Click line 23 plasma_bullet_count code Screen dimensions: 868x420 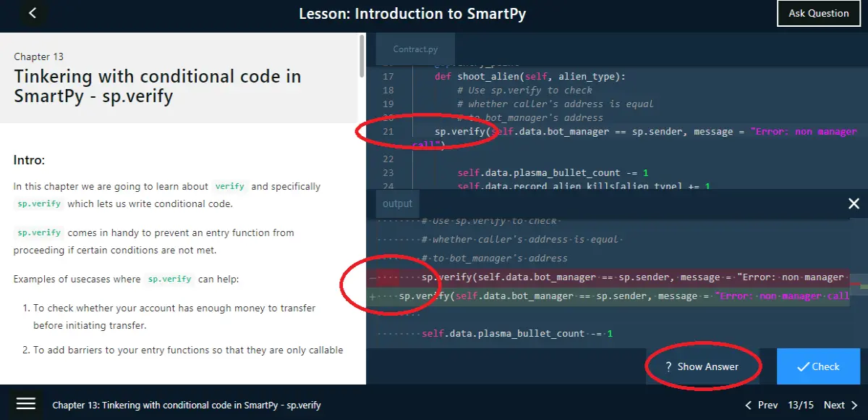[x=553, y=172]
